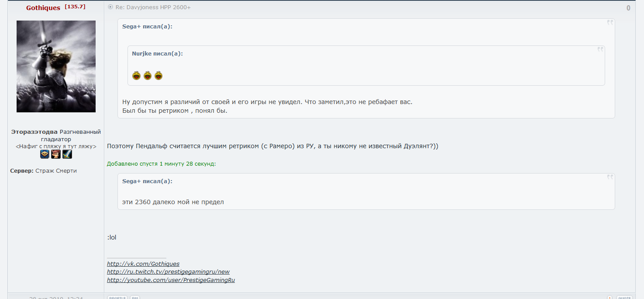Screen dimensions: 644x299
Task: Click the last laughing smiley in Nurjke's quote
Action: point(158,75)
